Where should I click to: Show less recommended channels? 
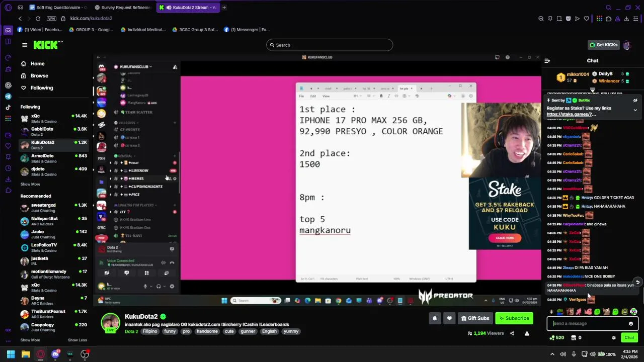click(77, 340)
